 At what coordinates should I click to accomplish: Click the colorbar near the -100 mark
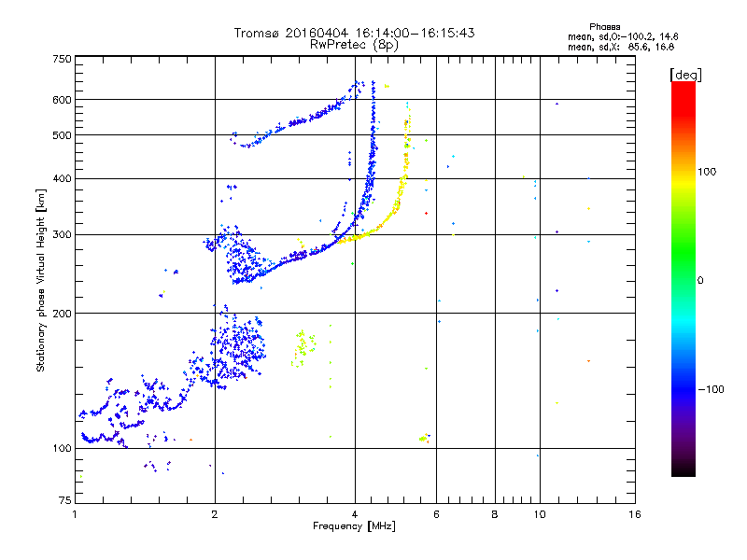(x=684, y=389)
